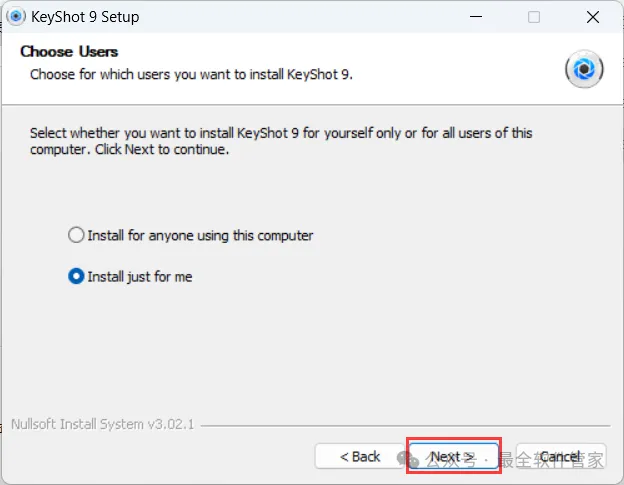This screenshot has width=624, height=485.
Task: Click the empty gray area below radio options
Action: click(310, 350)
